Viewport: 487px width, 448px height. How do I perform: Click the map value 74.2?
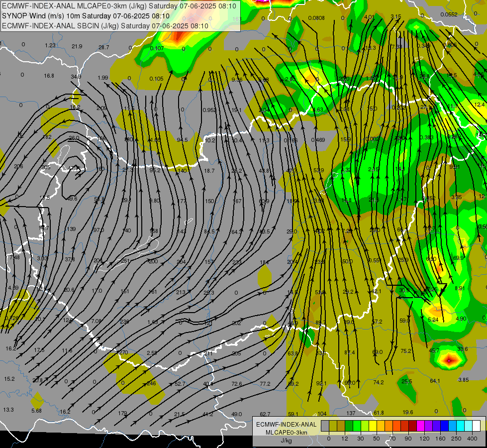coord(378,382)
